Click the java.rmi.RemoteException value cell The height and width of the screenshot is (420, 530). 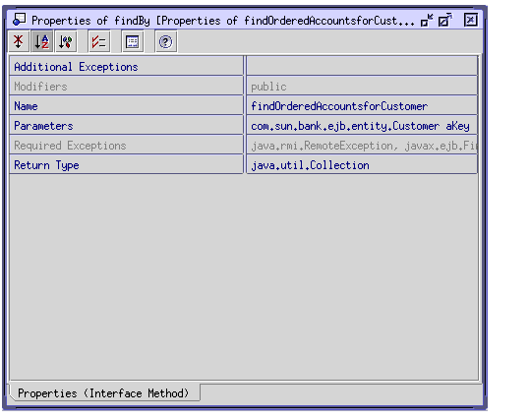[362, 145]
